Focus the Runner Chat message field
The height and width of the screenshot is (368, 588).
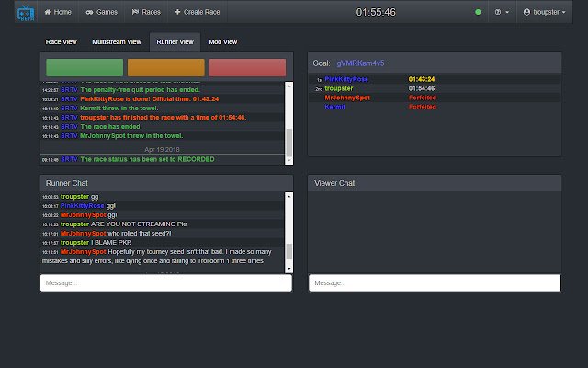point(166,282)
